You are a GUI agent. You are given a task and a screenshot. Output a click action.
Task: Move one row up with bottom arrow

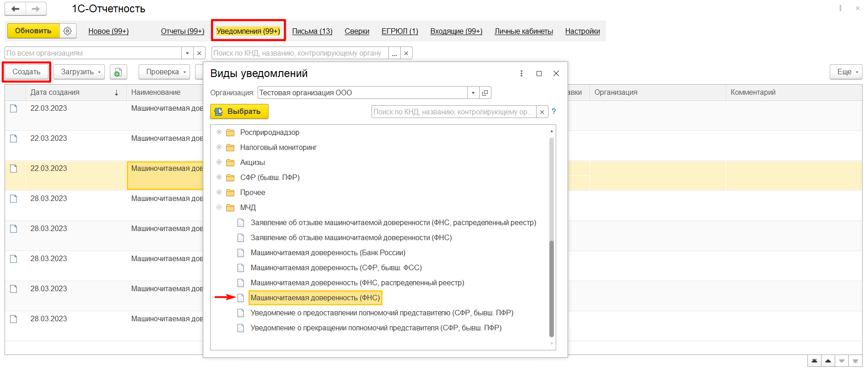pyautogui.click(x=828, y=361)
